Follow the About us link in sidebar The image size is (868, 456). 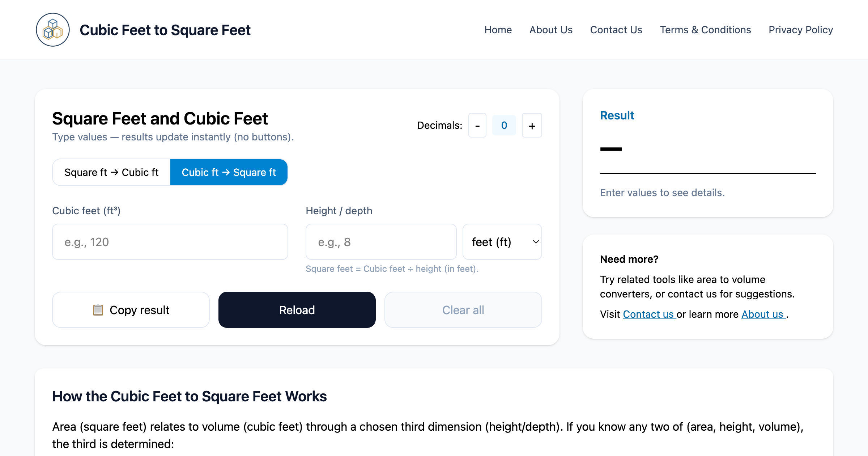point(762,314)
